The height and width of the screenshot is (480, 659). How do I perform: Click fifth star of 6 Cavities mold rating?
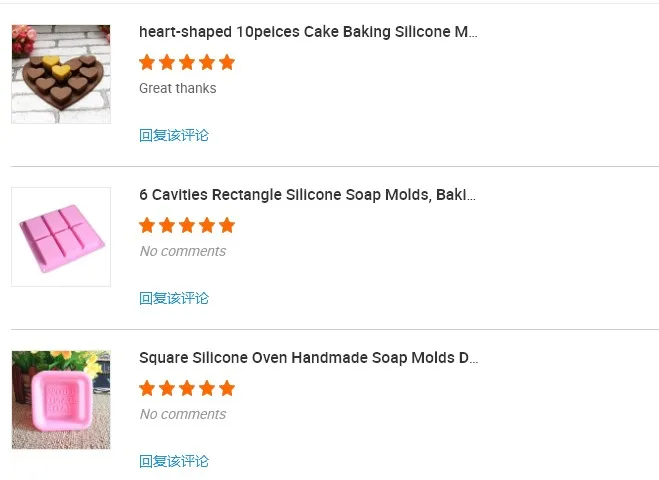point(227,225)
